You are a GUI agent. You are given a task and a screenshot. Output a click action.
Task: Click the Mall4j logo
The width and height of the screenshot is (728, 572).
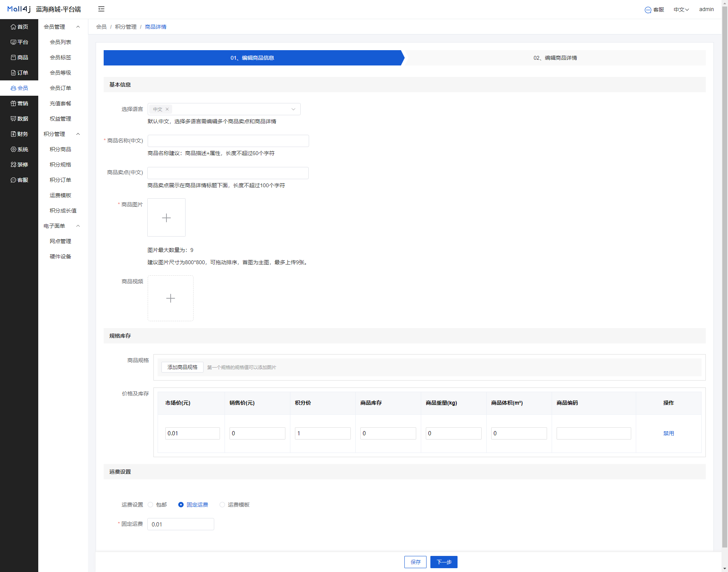[19, 9]
